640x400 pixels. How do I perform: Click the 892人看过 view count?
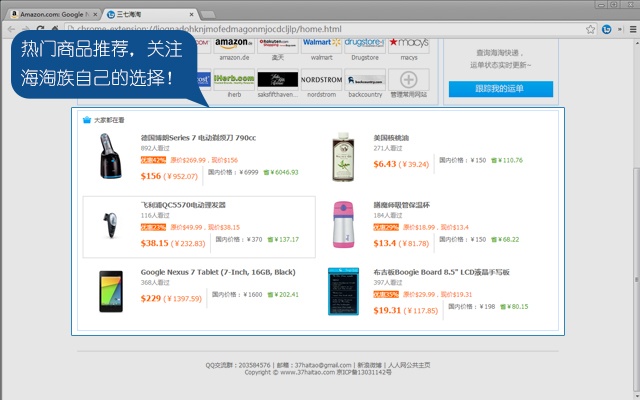point(155,148)
